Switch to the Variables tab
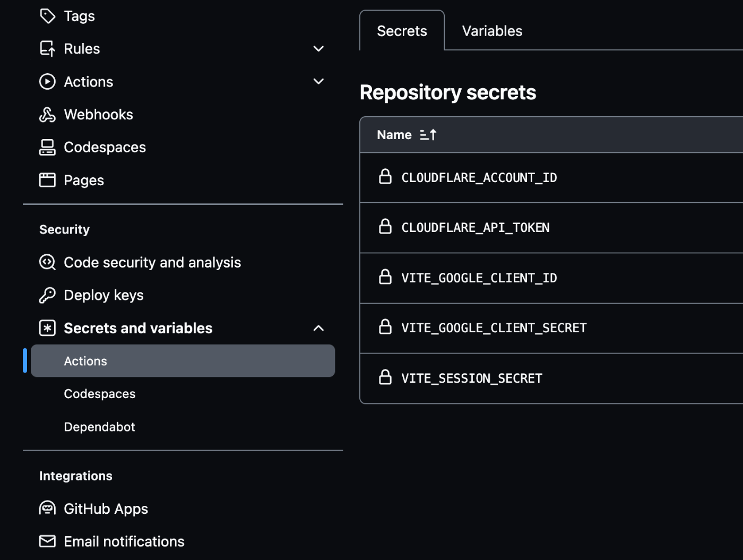The image size is (743, 560). pyautogui.click(x=492, y=31)
